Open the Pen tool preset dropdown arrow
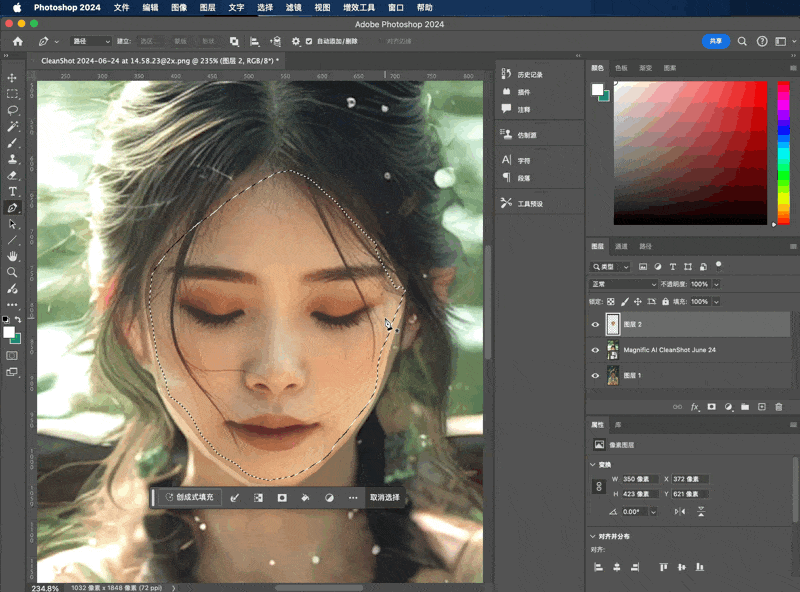The image size is (800, 592). tap(57, 41)
